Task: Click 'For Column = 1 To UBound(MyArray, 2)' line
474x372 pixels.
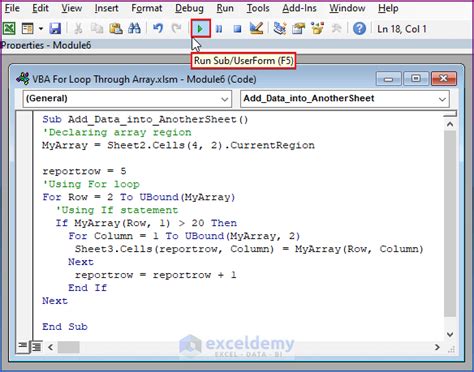Action: (x=184, y=236)
